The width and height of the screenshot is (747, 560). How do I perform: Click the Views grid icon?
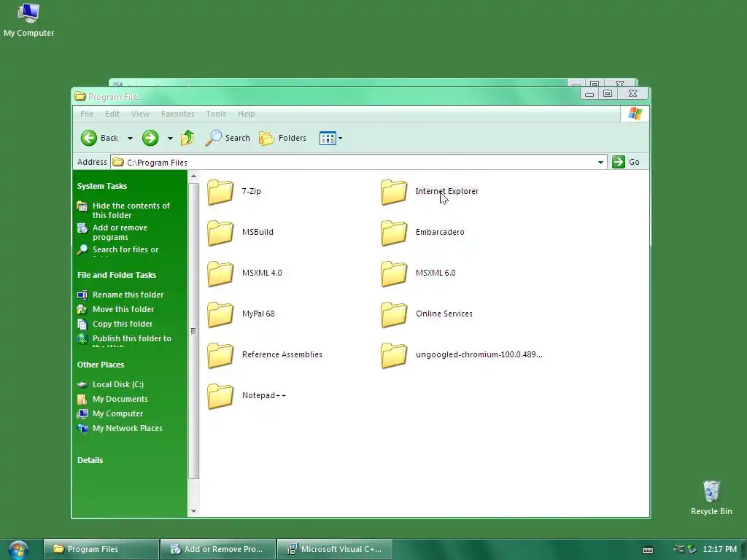pyautogui.click(x=328, y=138)
